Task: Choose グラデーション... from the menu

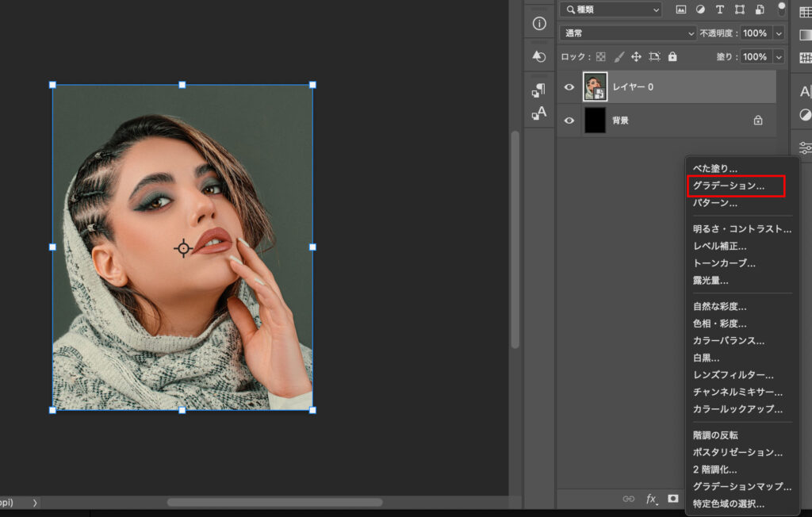Action: tap(729, 186)
